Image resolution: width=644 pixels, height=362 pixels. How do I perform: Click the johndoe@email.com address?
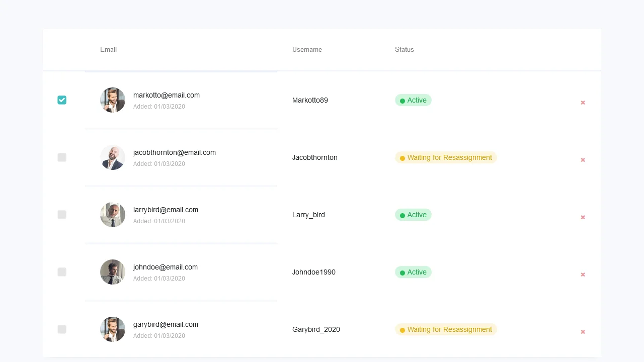coord(166,267)
